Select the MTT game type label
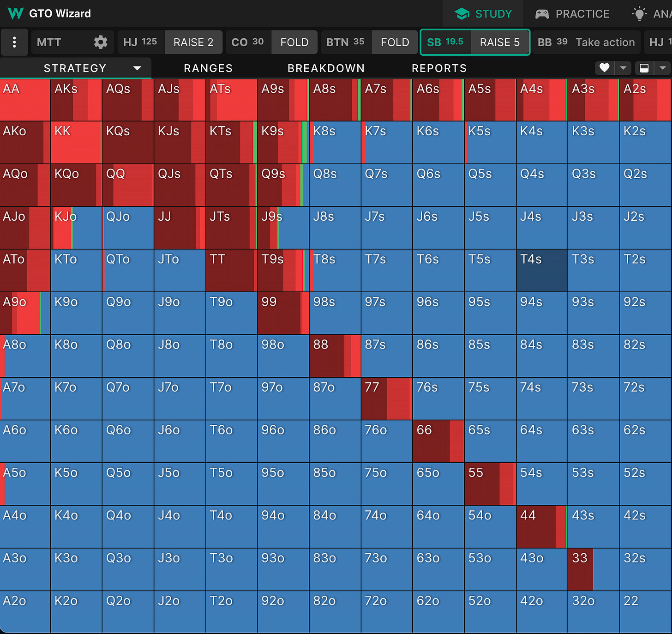The width and height of the screenshot is (672, 634). tap(49, 42)
